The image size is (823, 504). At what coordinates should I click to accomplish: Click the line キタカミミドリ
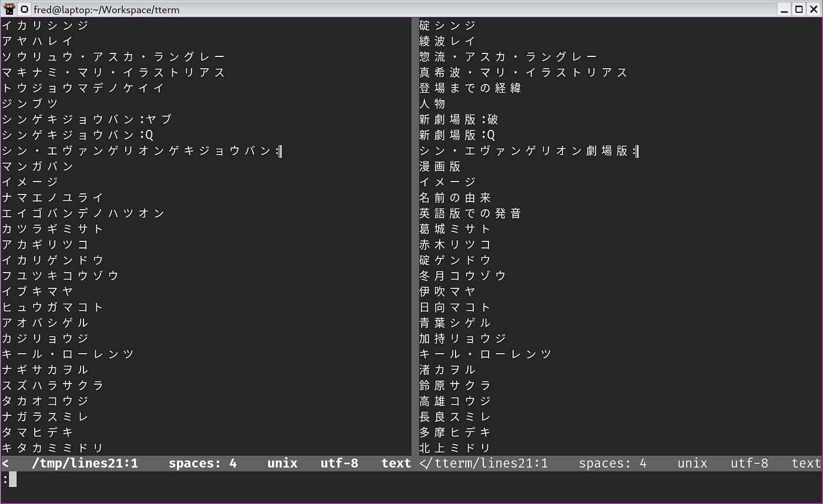[x=52, y=448]
